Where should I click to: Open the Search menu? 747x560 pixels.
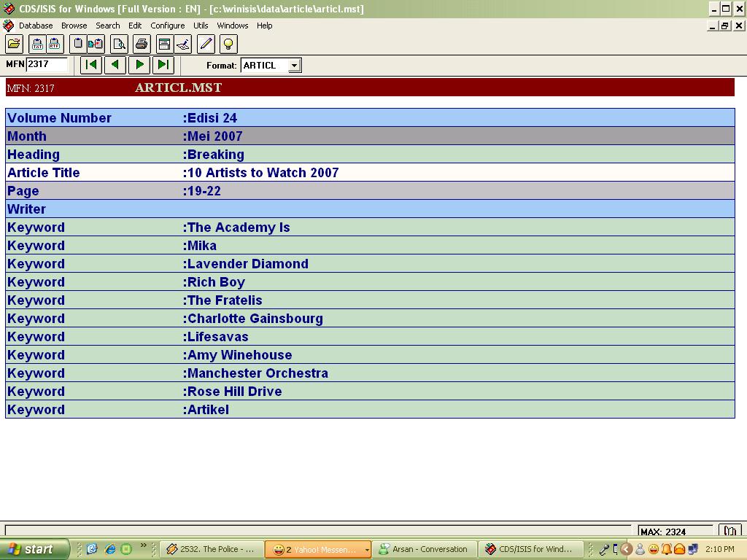(x=108, y=26)
